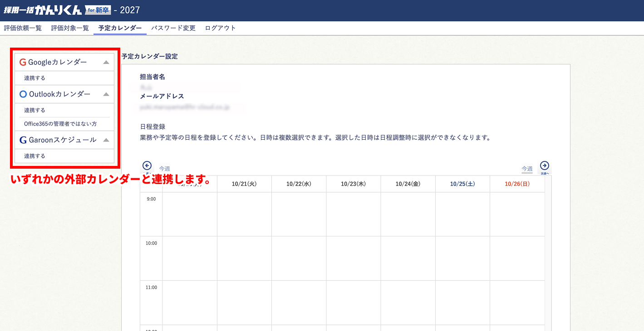Screen dimensions: 644x331
Task: Click 連携する under Garoonスケジュール
Action: click(x=35, y=156)
